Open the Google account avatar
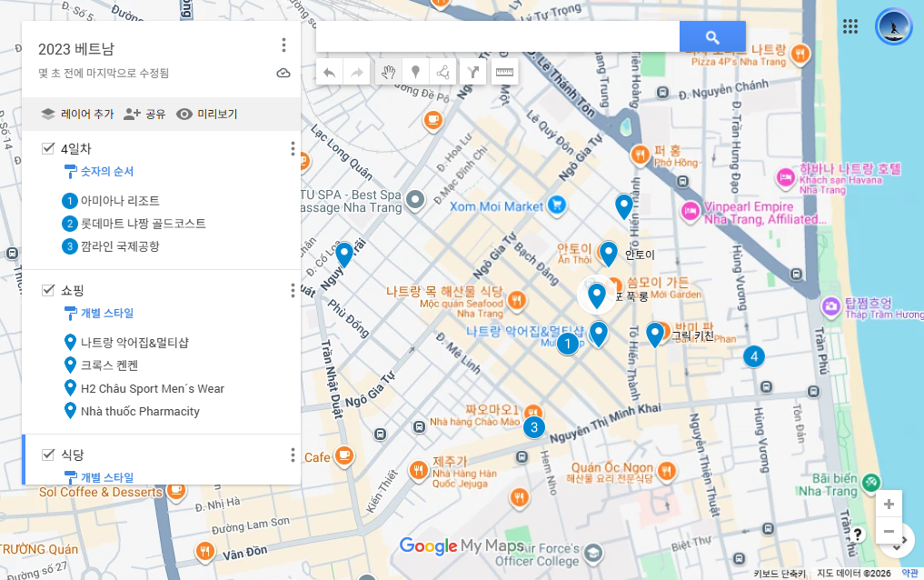 click(x=893, y=26)
